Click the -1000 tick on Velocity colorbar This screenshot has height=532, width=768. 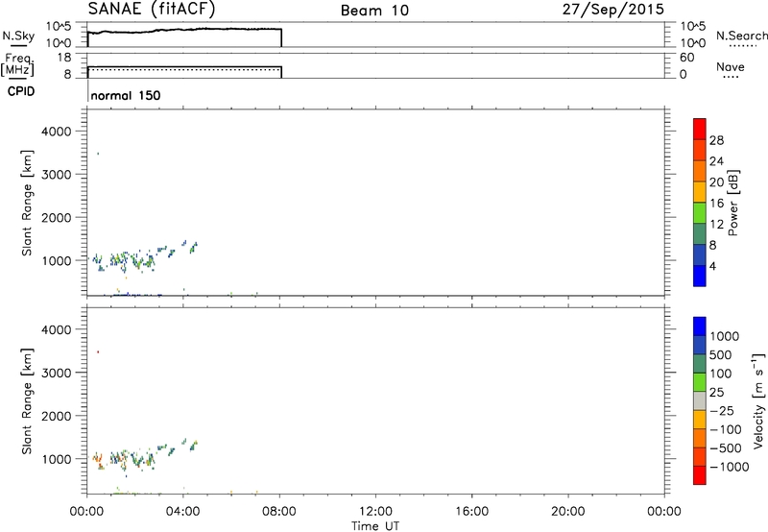(729, 467)
